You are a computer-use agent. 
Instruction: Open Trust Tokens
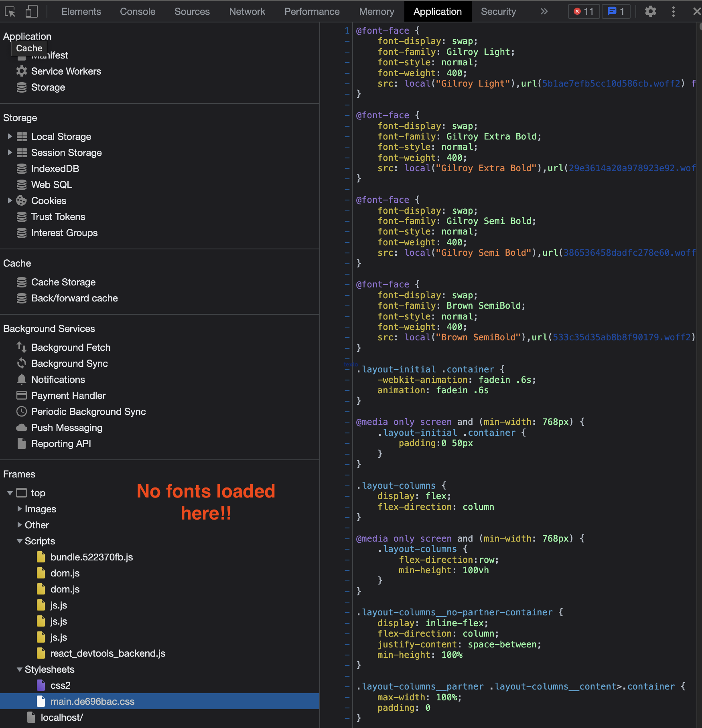point(58,216)
